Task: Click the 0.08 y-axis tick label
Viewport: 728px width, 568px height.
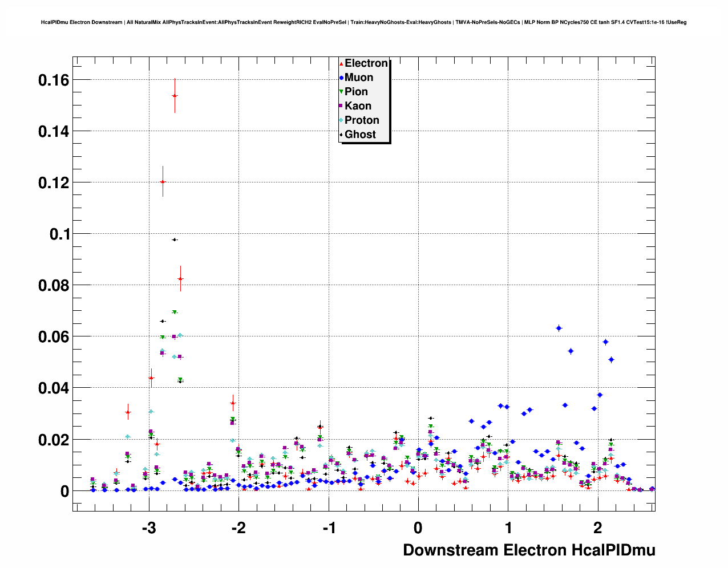Action: tap(54, 286)
